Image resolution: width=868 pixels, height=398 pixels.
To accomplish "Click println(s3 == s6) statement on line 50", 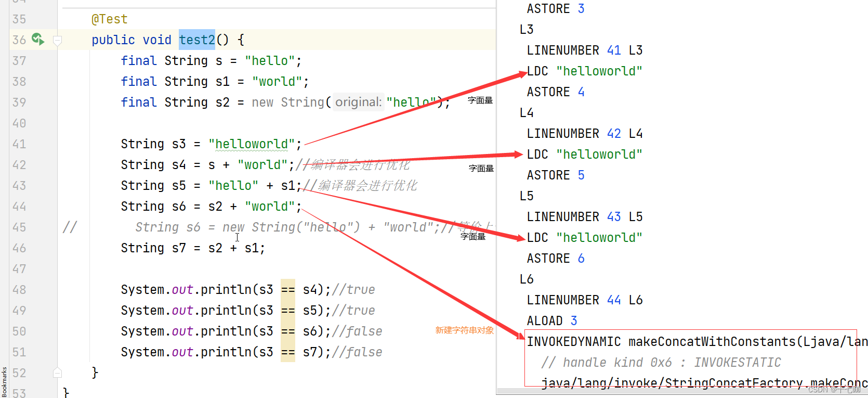I will [226, 331].
